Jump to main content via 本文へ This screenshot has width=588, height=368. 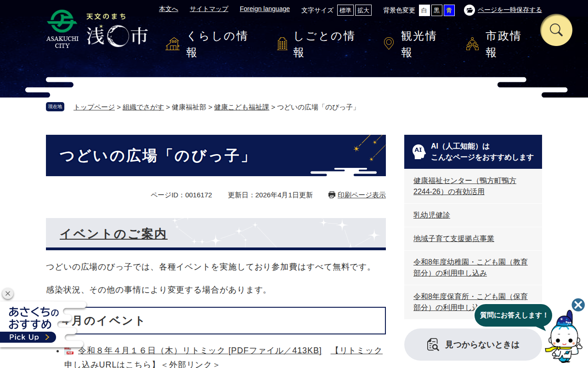click(169, 9)
